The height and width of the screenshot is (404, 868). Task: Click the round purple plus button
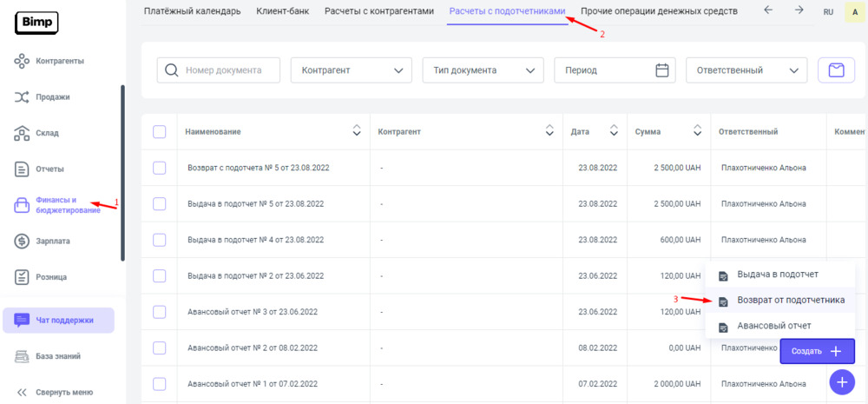(841, 382)
